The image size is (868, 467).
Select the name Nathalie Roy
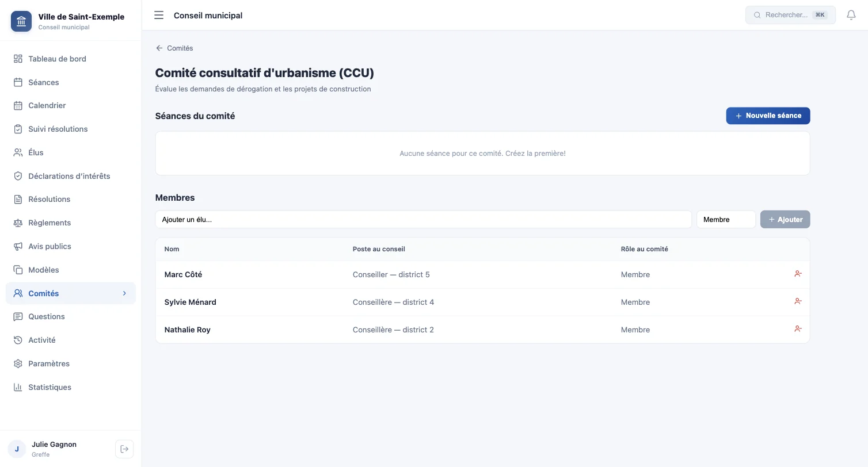188,330
